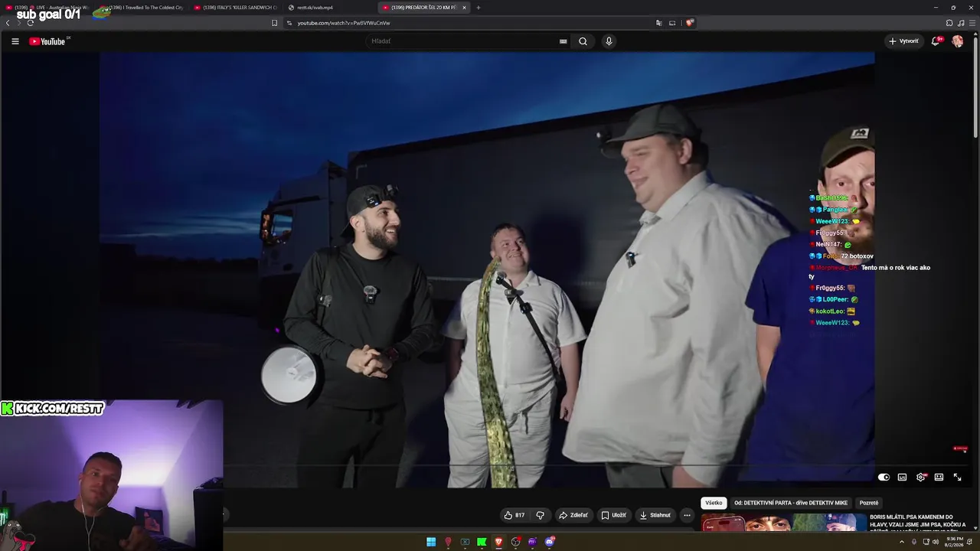Open the on-screen keyboard in search box
The width and height of the screenshot is (980, 551).
[x=563, y=41]
